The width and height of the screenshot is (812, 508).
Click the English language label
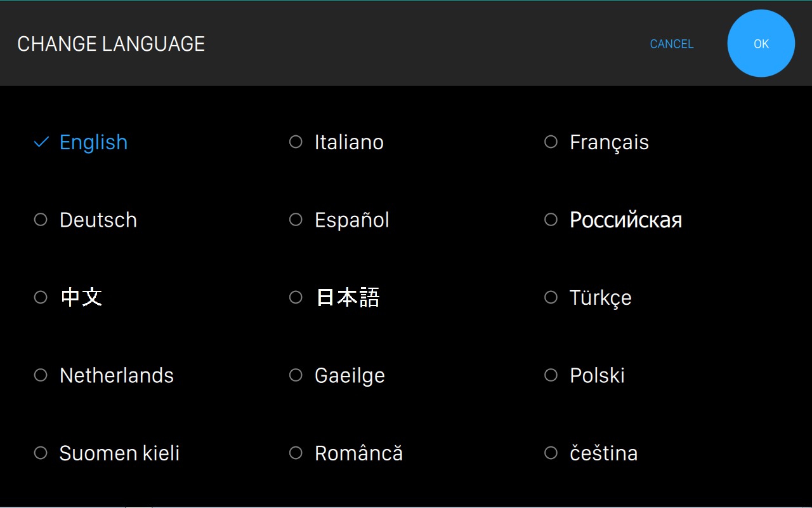[93, 142]
